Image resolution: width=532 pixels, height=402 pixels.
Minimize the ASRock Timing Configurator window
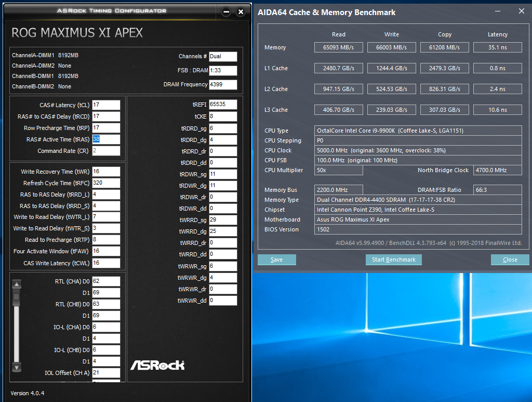pyautogui.click(x=227, y=12)
